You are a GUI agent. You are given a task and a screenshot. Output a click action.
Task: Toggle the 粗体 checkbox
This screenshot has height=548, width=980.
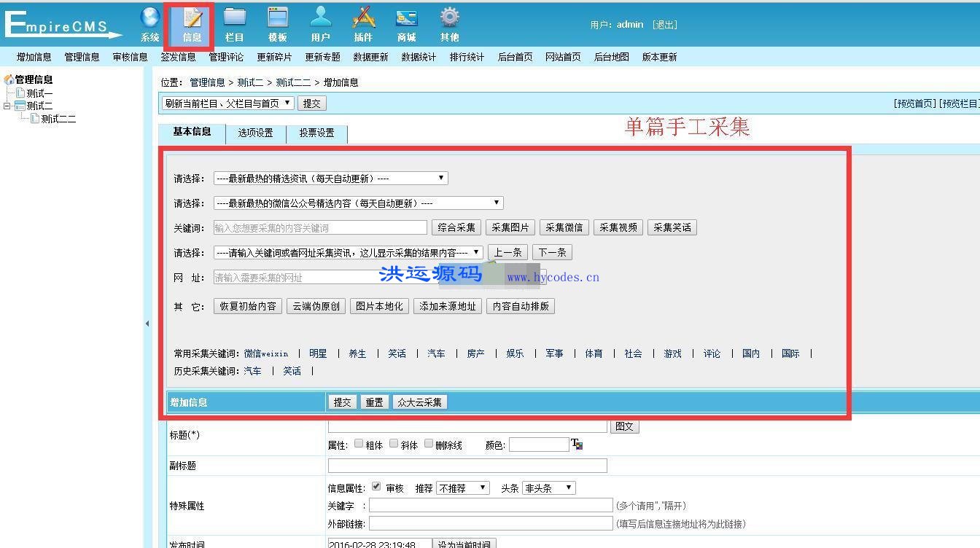point(359,444)
